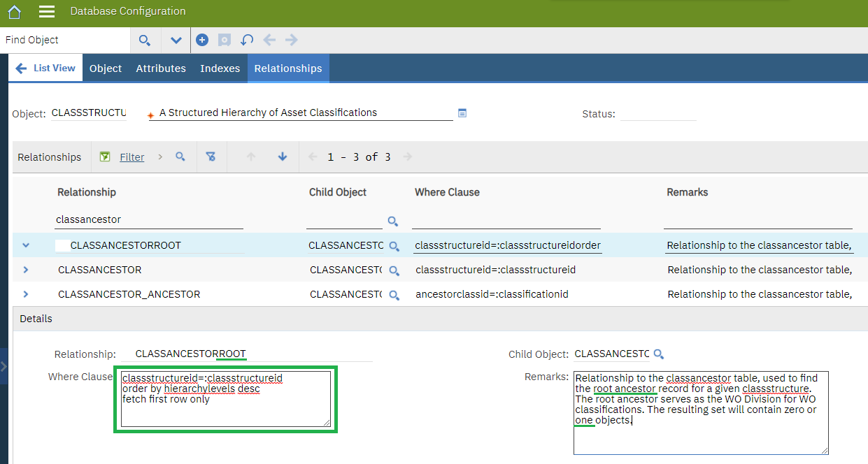This screenshot has height=464, width=868.
Task: Open the Find Object dropdown chevron
Action: pos(176,40)
